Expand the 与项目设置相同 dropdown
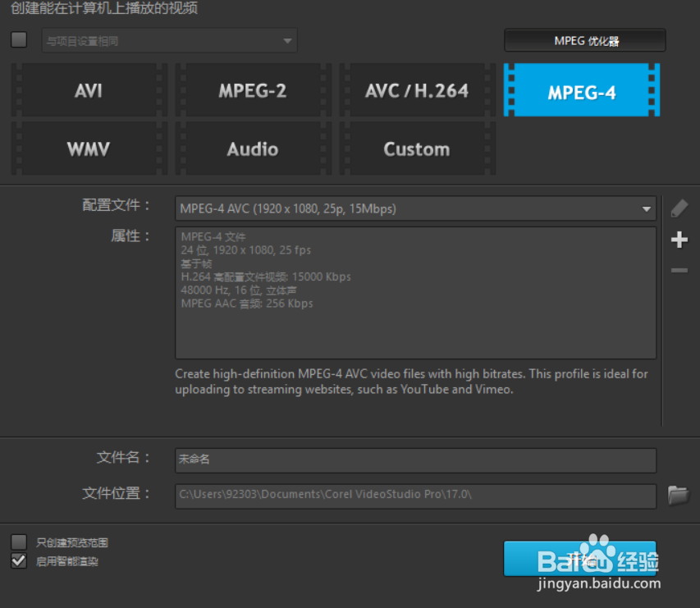Image resolution: width=700 pixels, height=608 pixels. coord(170,41)
